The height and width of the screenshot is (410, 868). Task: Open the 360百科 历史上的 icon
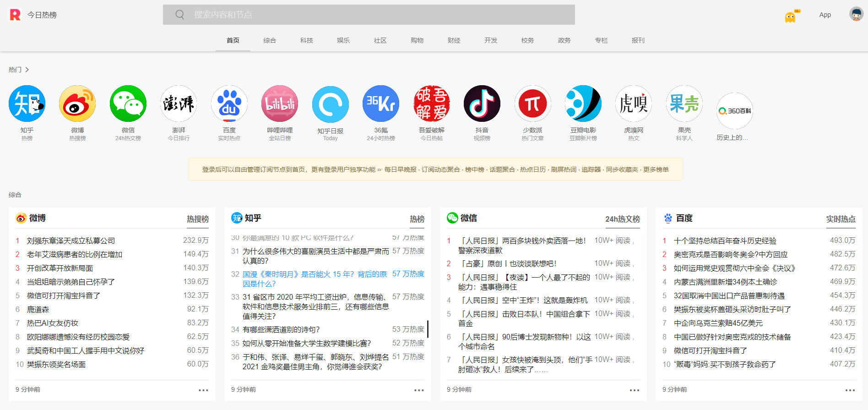[x=735, y=111]
